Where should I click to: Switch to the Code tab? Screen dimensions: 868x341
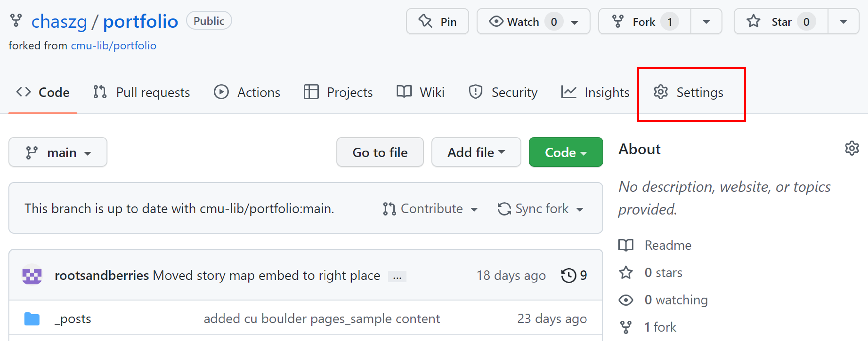tap(43, 92)
